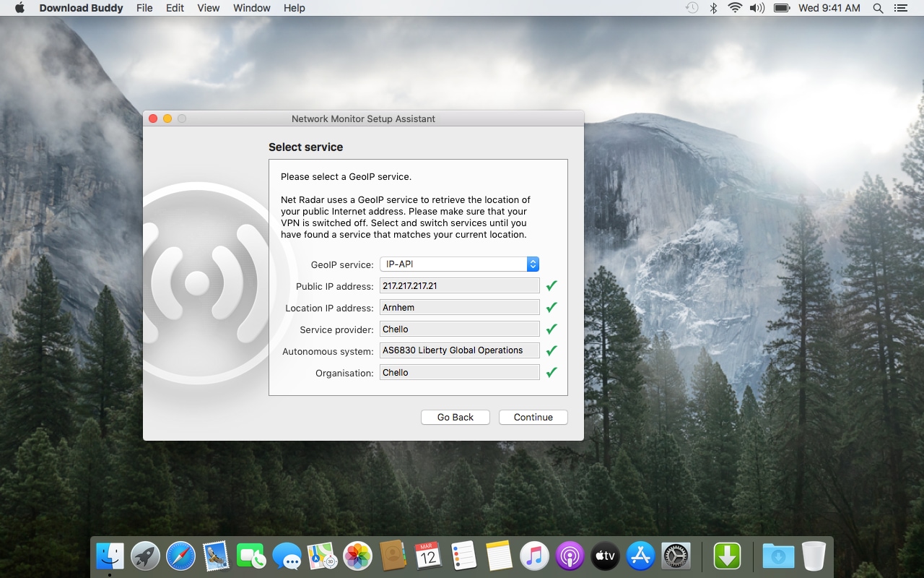
Task: Click green checkmark next to Service provider
Action: [x=552, y=329]
